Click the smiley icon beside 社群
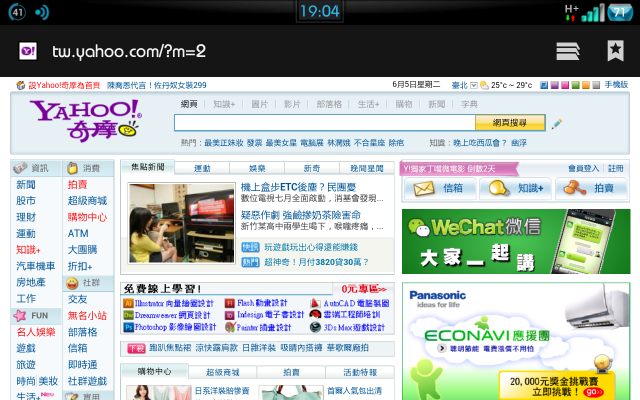Screen dimensions: 640x400 (x=72, y=283)
